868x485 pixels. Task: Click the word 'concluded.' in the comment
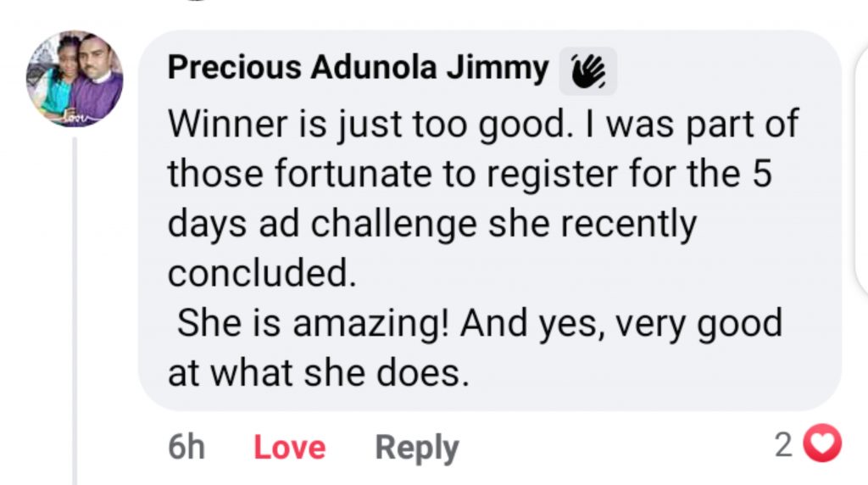[261, 273]
